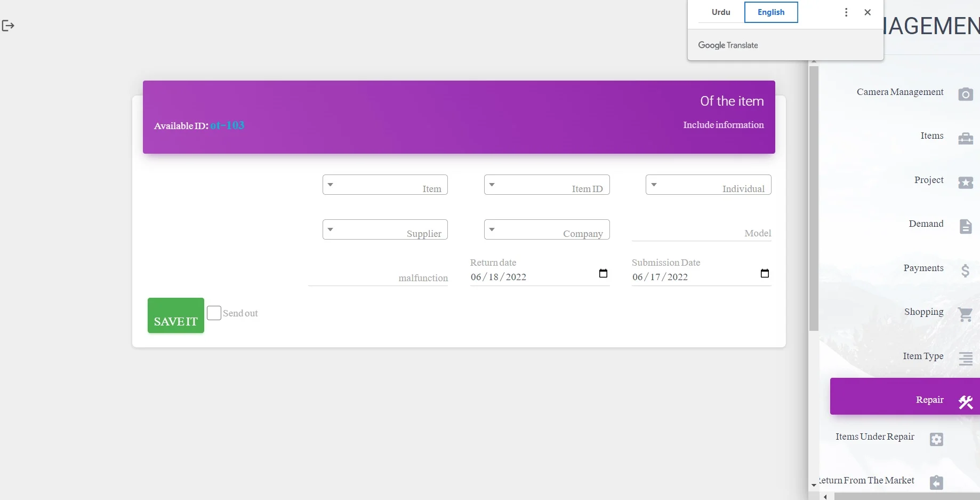Click the logout icon at top left
Image resolution: width=980 pixels, height=500 pixels.
click(8, 26)
